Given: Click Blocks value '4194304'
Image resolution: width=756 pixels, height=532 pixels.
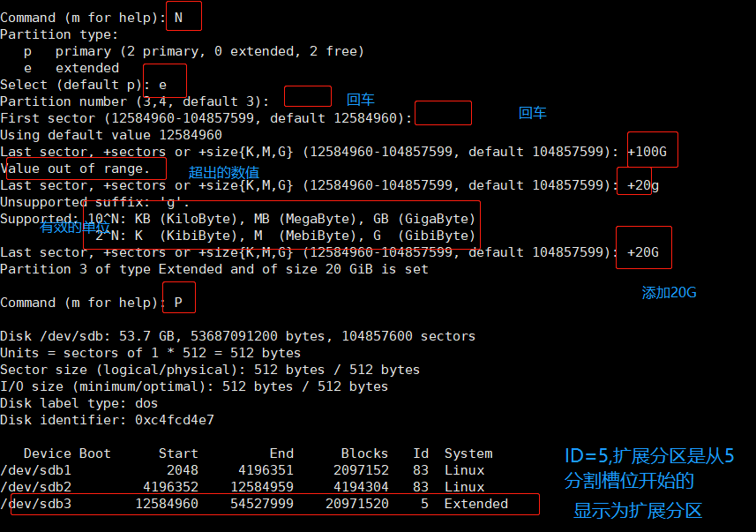Looking at the screenshot, I should pos(361,487).
